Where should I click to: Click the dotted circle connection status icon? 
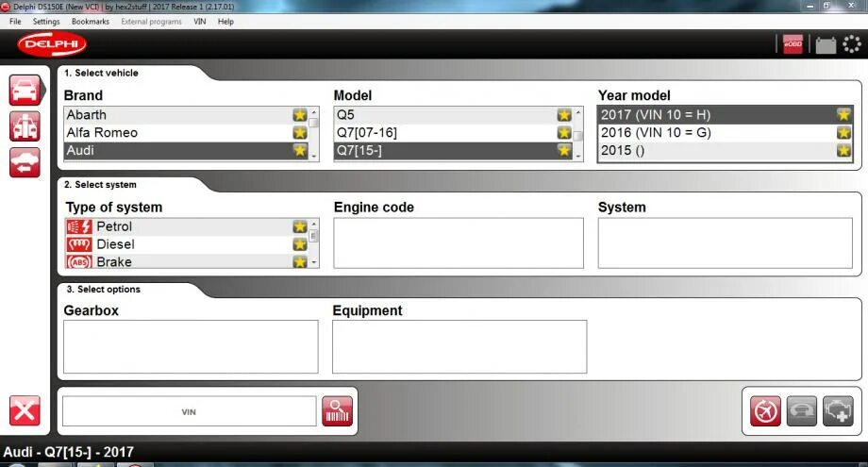point(851,44)
